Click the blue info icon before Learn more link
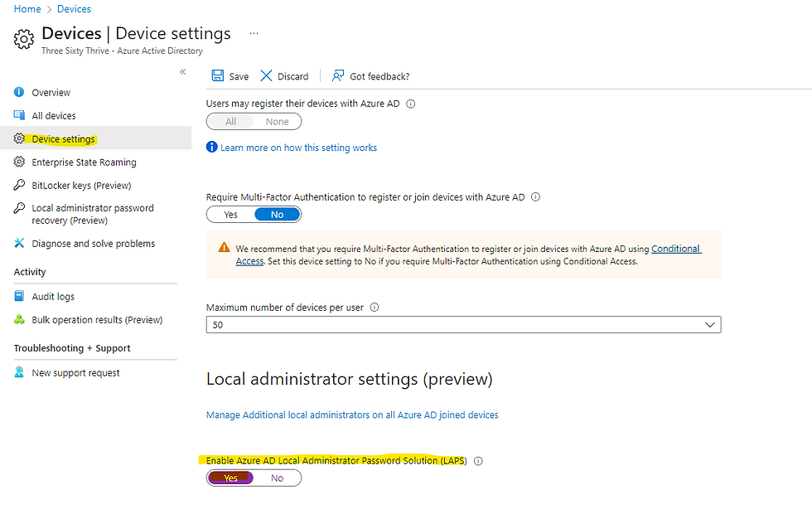 pos(212,148)
